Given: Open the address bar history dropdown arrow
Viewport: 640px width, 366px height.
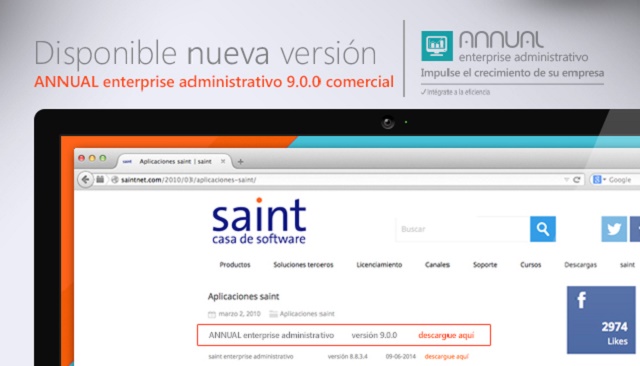Looking at the screenshot, I should 566,180.
